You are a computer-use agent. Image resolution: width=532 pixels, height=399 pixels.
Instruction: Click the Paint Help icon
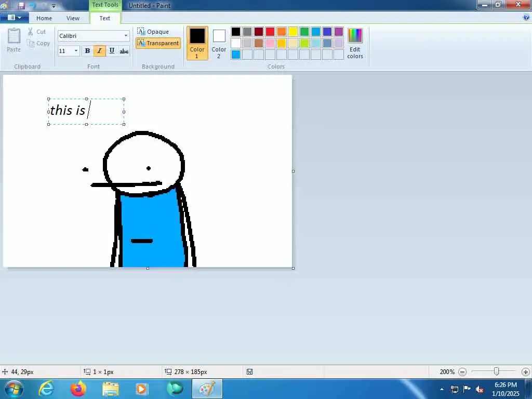click(x=526, y=18)
